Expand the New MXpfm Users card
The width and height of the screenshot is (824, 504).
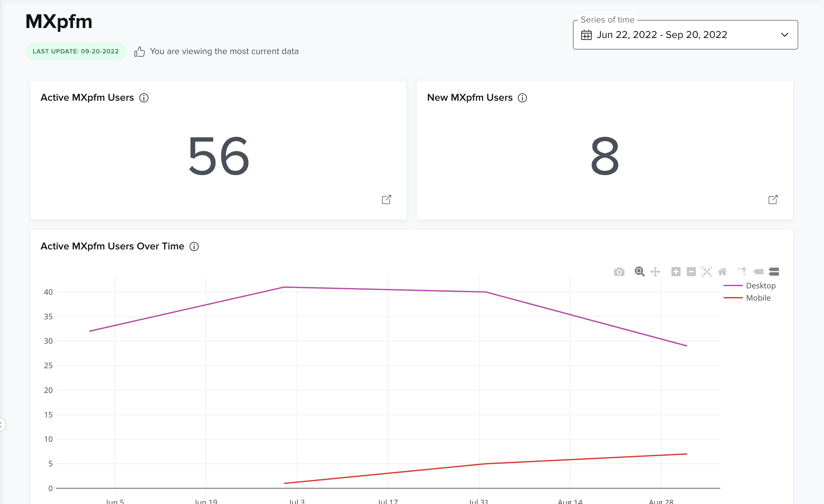coord(773,199)
